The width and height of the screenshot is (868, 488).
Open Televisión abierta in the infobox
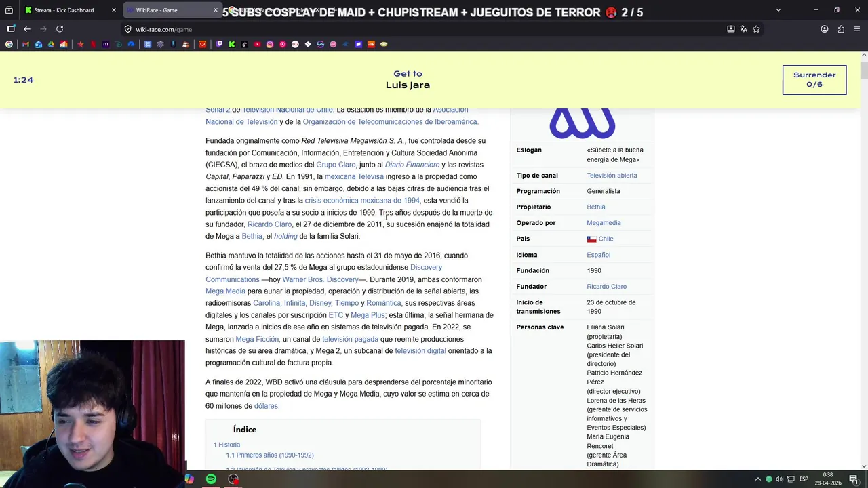click(612, 176)
